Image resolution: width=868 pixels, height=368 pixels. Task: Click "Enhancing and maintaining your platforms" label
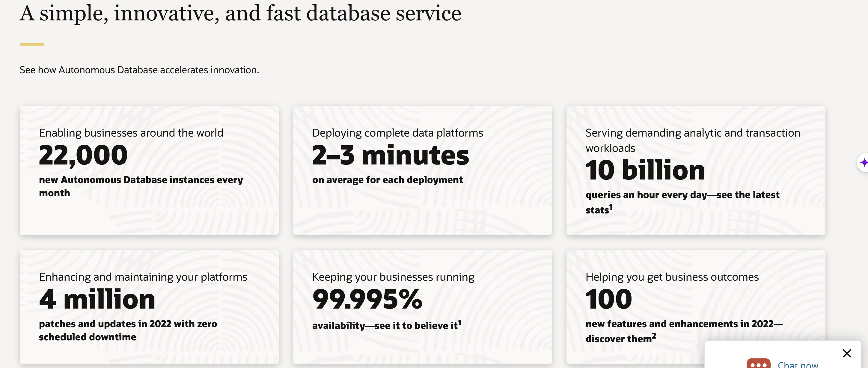(143, 277)
